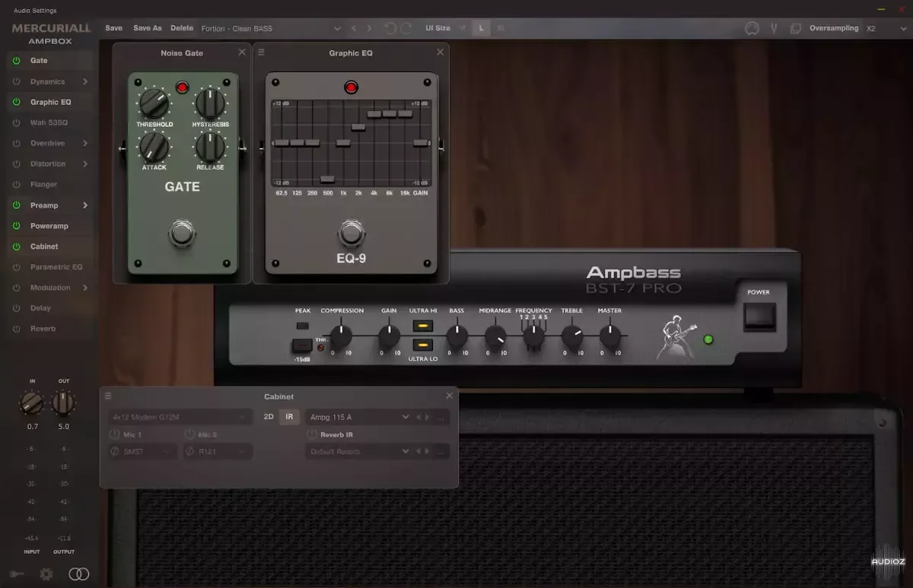Select next reverb IR arrow
This screenshot has height=588, width=913.
pyautogui.click(x=427, y=451)
